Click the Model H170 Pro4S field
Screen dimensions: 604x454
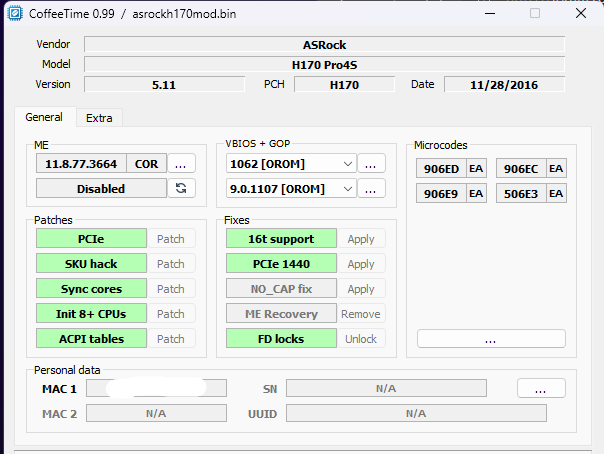click(x=325, y=64)
